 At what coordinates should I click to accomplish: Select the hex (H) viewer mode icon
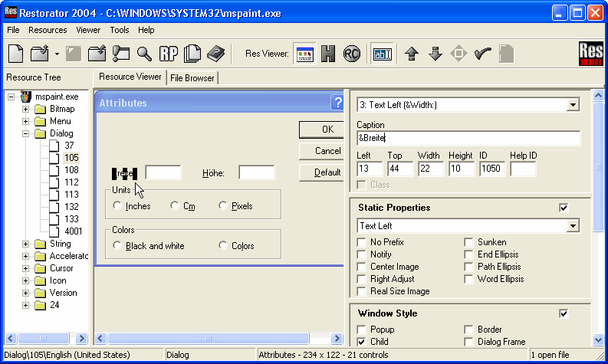coord(328,54)
